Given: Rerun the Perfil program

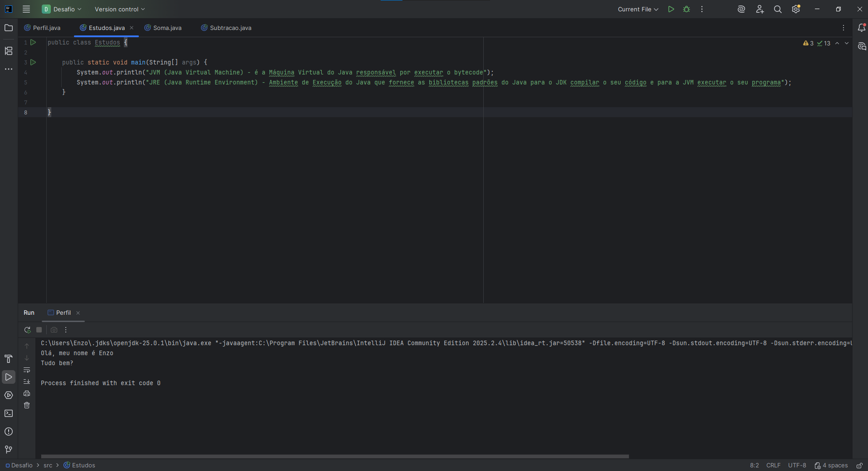Looking at the screenshot, I should [x=27, y=330].
